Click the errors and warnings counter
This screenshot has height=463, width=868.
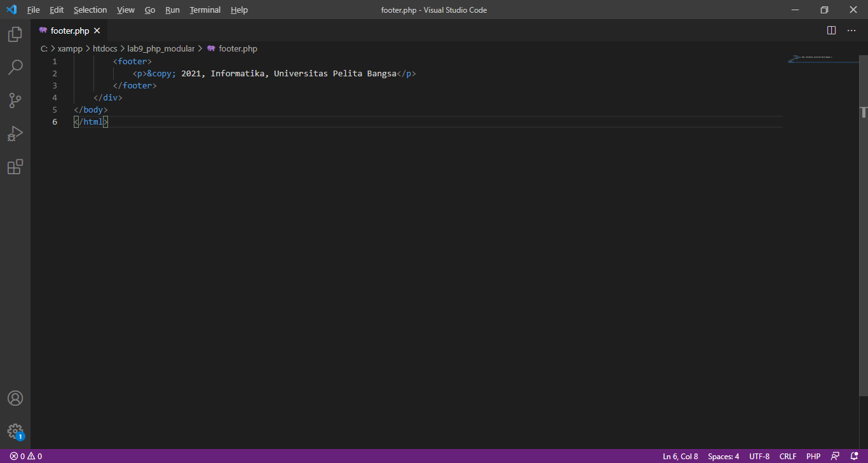point(24,456)
